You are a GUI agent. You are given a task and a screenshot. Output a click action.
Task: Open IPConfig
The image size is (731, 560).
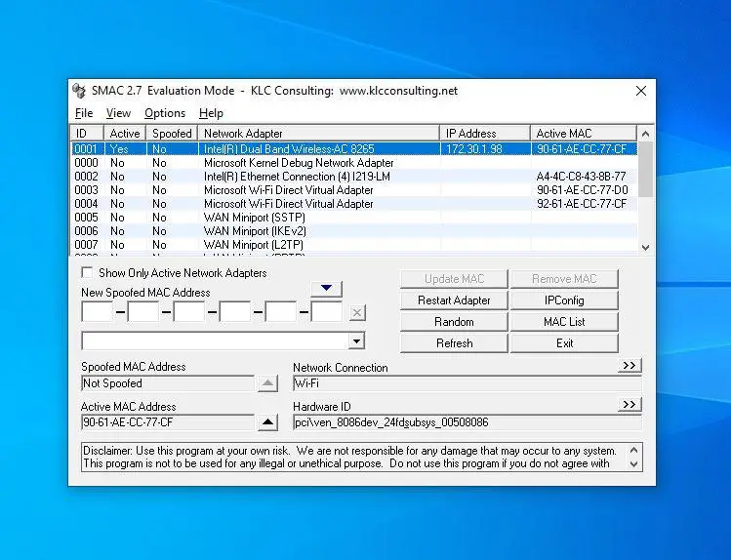564,300
